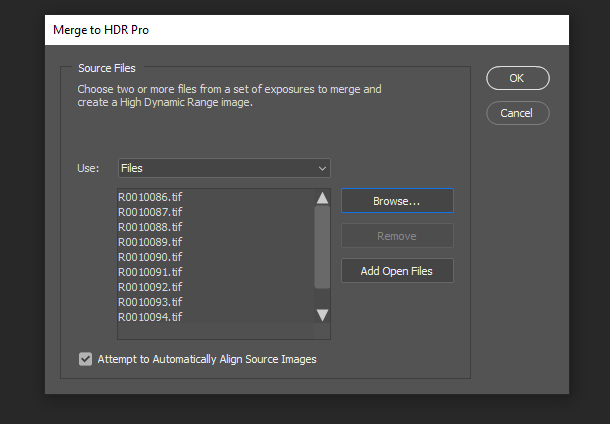Click the chevron arrow of the Files combo box

coord(322,168)
